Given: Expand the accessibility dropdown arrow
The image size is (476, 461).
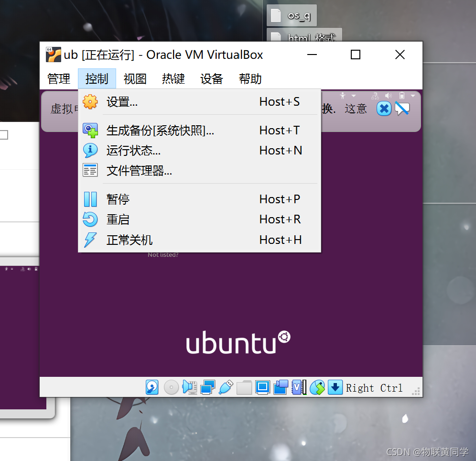Looking at the screenshot, I should pyautogui.click(x=354, y=96).
